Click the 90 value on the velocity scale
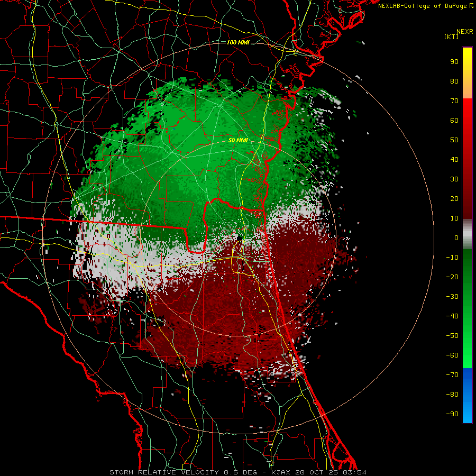This screenshot has height=476, width=476. point(454,62)
